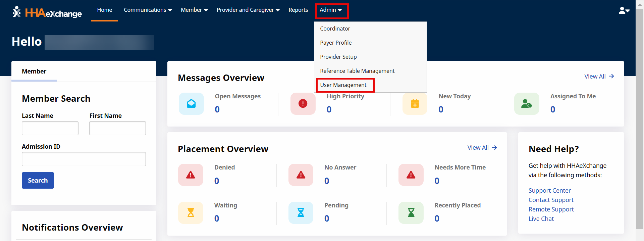Screen dimensions: 644x241
Task: Click the page vertical scrollbar
Action: (x=640, y=117)
